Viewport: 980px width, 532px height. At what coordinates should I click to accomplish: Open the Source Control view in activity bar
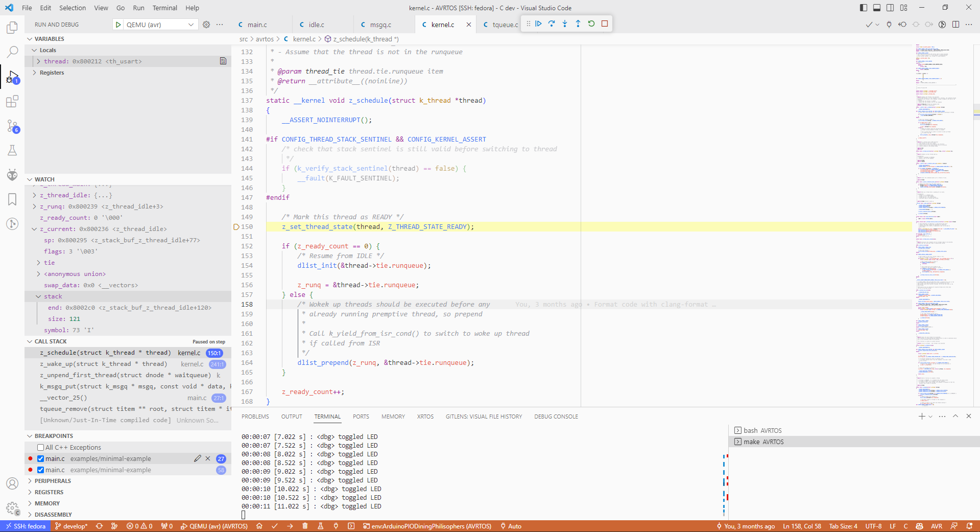click(12, 126)
